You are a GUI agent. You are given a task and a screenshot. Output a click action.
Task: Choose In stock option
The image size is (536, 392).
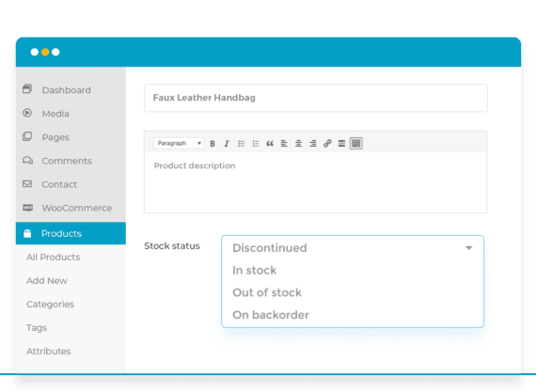[254, 271]
